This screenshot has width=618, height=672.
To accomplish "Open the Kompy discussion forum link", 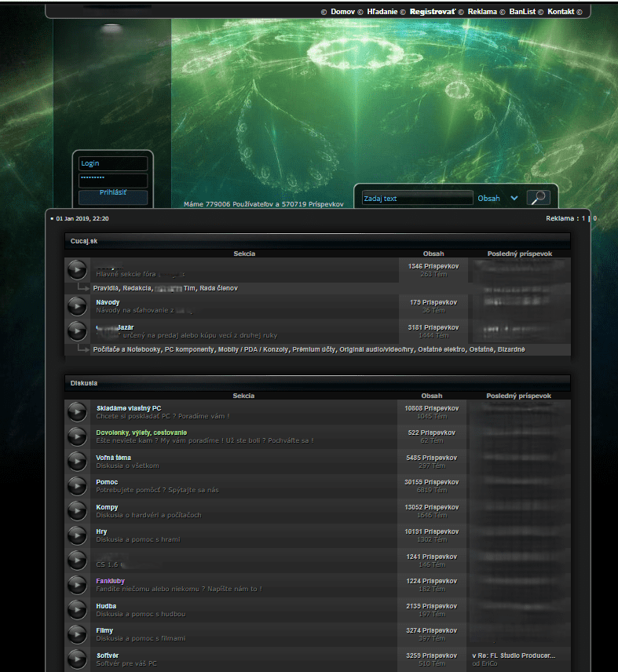I will 107,507.
